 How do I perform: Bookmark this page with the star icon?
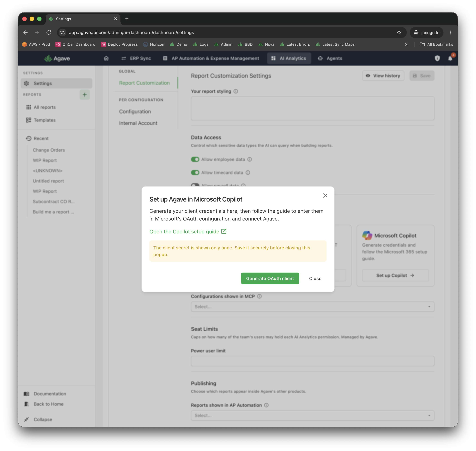399,33
